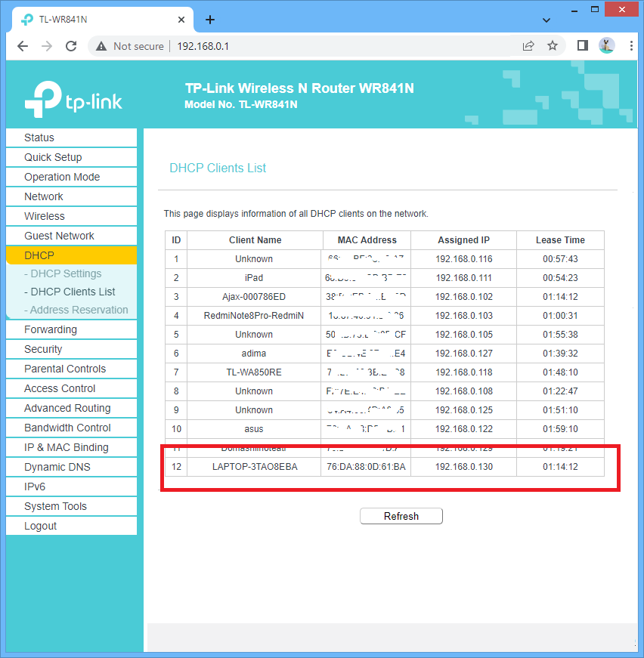Viewport: 644px width, 658px height.
Task: Close the TL-WR841N tab
Action: coord(181,20)
